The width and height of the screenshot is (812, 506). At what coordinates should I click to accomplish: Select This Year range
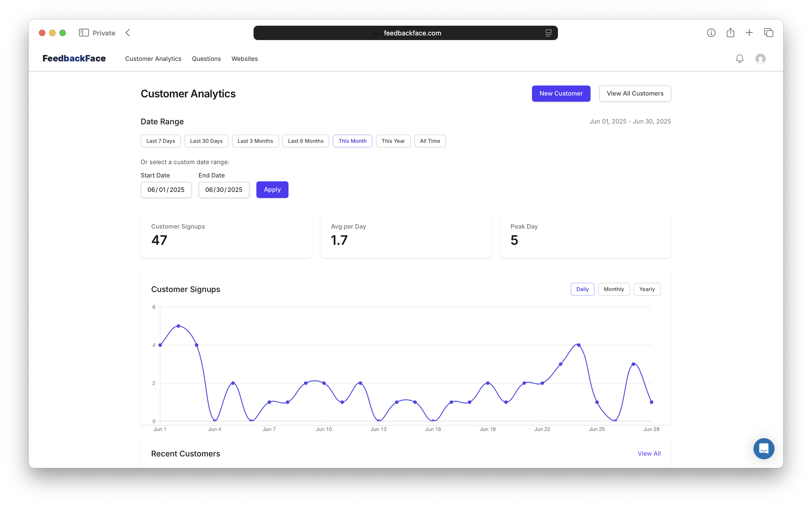point(393,141)
